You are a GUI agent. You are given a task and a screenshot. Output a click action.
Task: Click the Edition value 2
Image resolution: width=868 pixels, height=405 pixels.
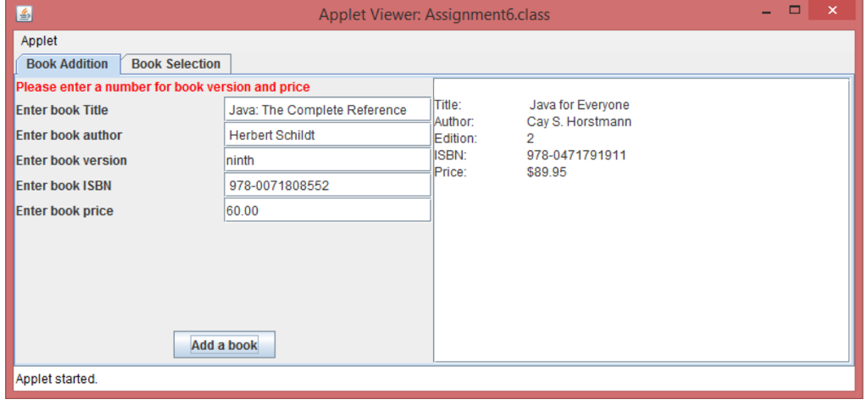[531, 139]
